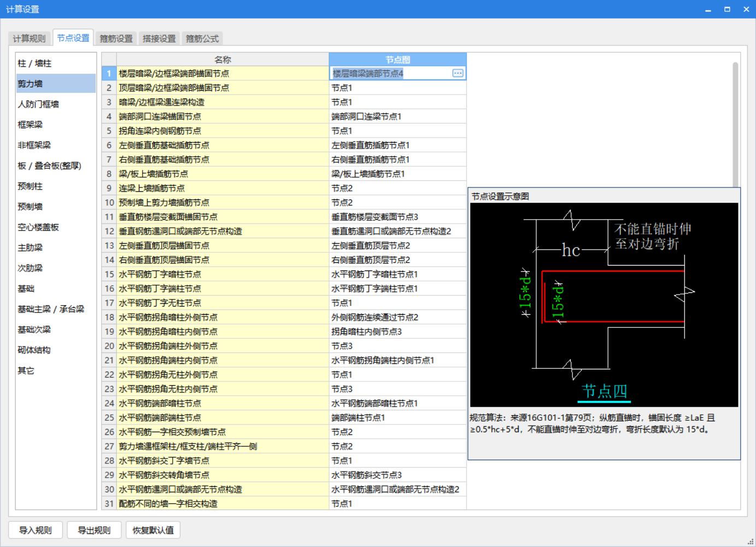Open the node picker ellipsis button in row 1

pyautogui.click(x=458, y=73)
